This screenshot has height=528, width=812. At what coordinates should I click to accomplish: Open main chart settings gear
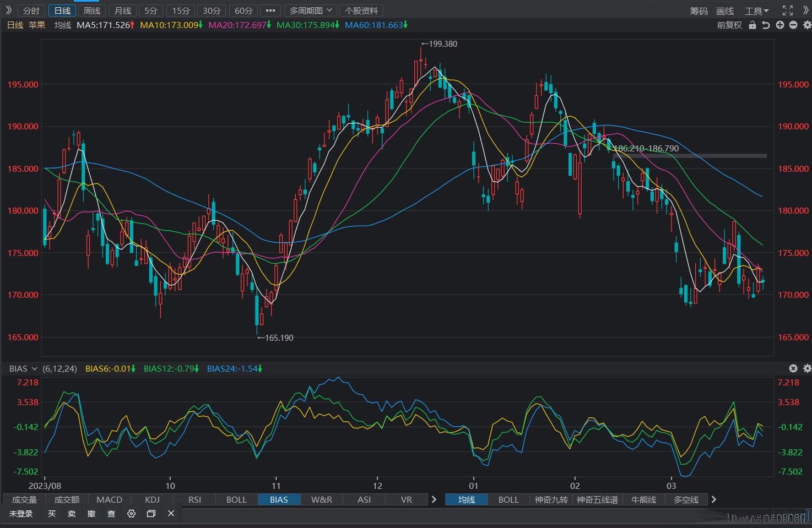coord(807,25)
